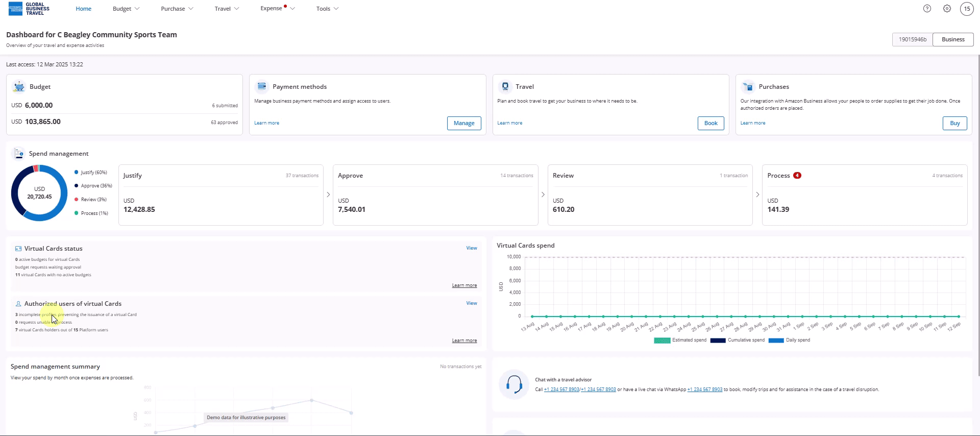Click the Payment methods card icon
Screen dimensions: 980x436
262,86
